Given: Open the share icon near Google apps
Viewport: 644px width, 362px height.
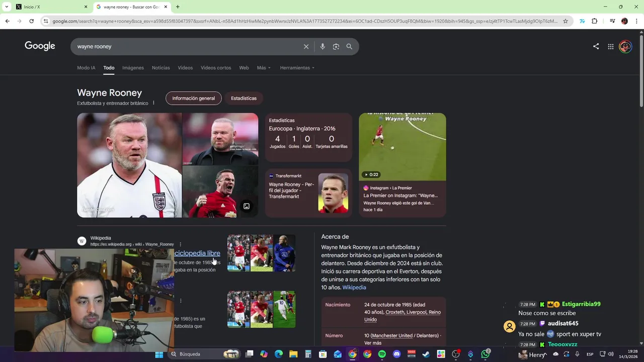Looking at the screenshot, I should coord(596,46).
